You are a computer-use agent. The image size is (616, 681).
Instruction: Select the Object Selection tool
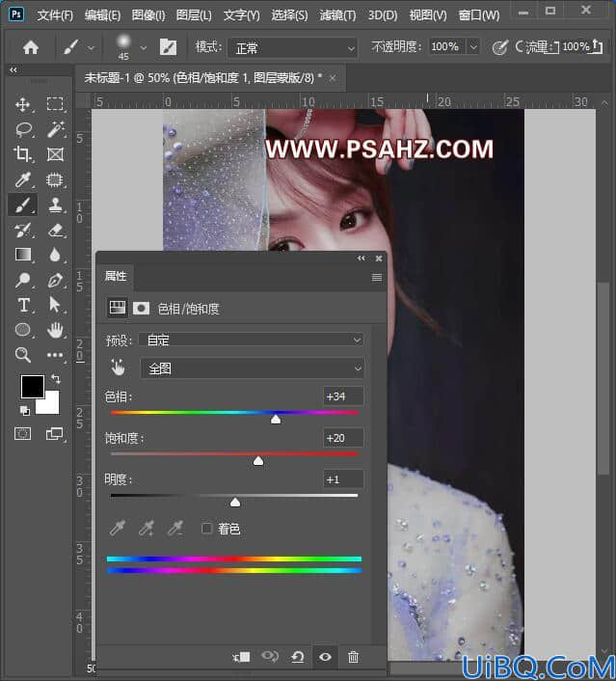coord(55,179)
